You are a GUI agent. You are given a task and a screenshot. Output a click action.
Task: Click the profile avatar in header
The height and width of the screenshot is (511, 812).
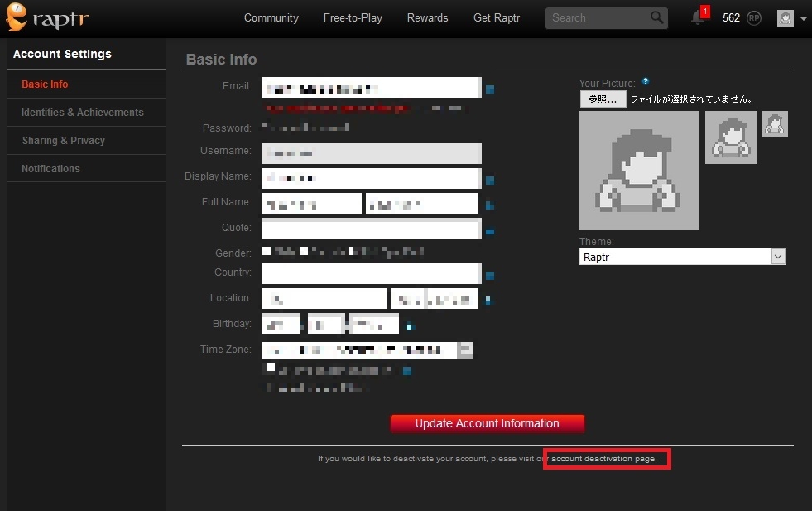point(785,18)
